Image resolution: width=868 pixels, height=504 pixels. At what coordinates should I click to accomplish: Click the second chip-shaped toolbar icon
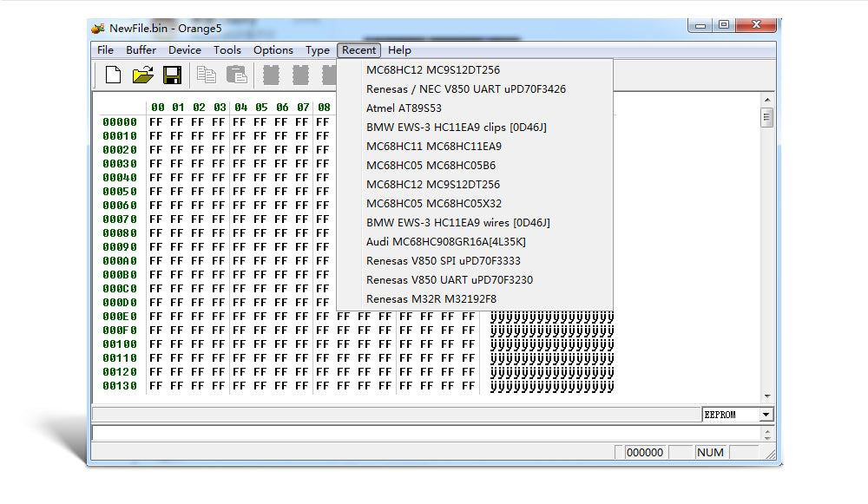point(300,75)
